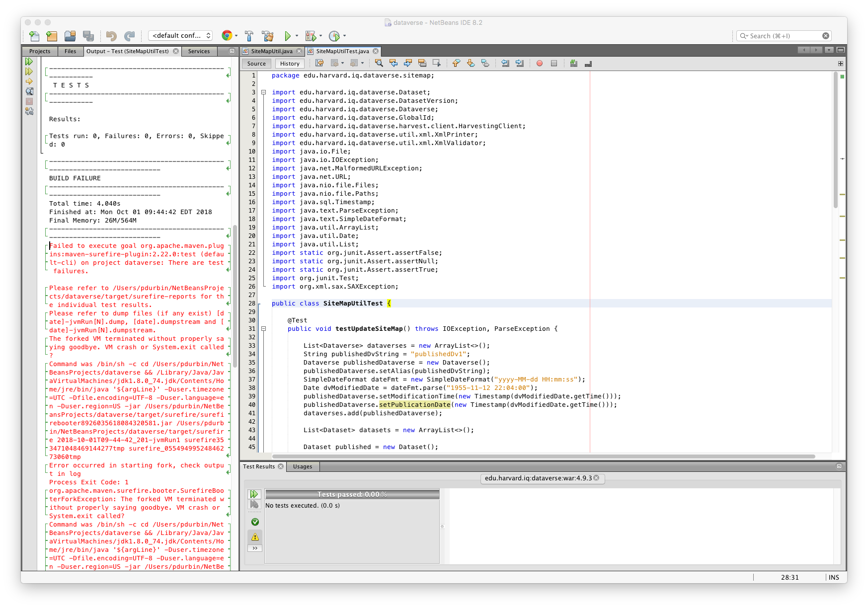The width and height of the screenshot is (868, 608).
Task: Open the Forward navigation dropdown arrow
Action: pyautogui.click(x=362, y=63)
